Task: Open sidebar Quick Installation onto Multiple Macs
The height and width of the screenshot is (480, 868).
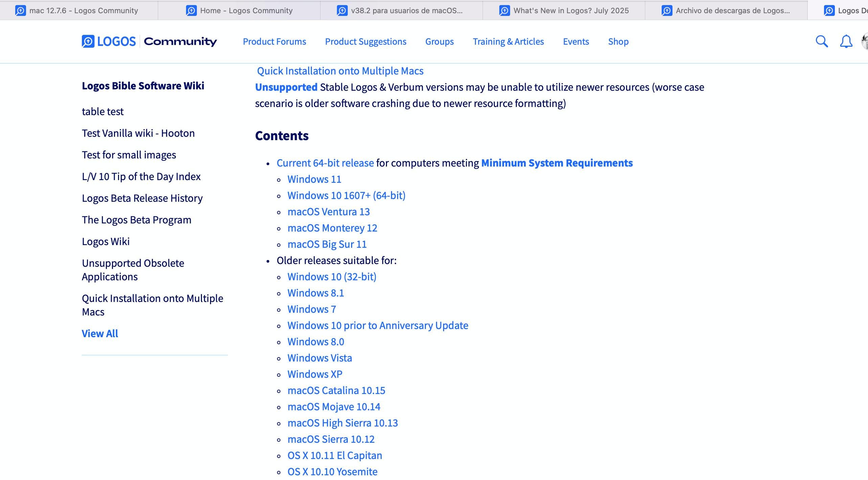Action: (x=152, y=305)
